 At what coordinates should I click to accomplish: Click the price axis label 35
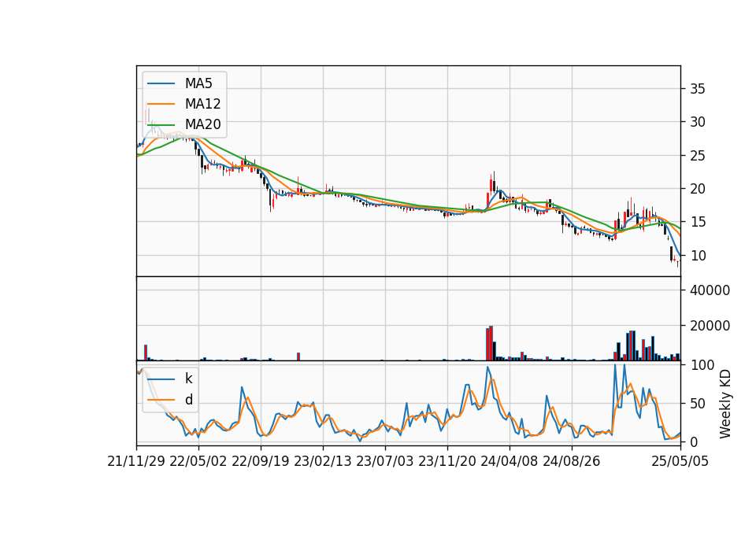click(698, 89)
